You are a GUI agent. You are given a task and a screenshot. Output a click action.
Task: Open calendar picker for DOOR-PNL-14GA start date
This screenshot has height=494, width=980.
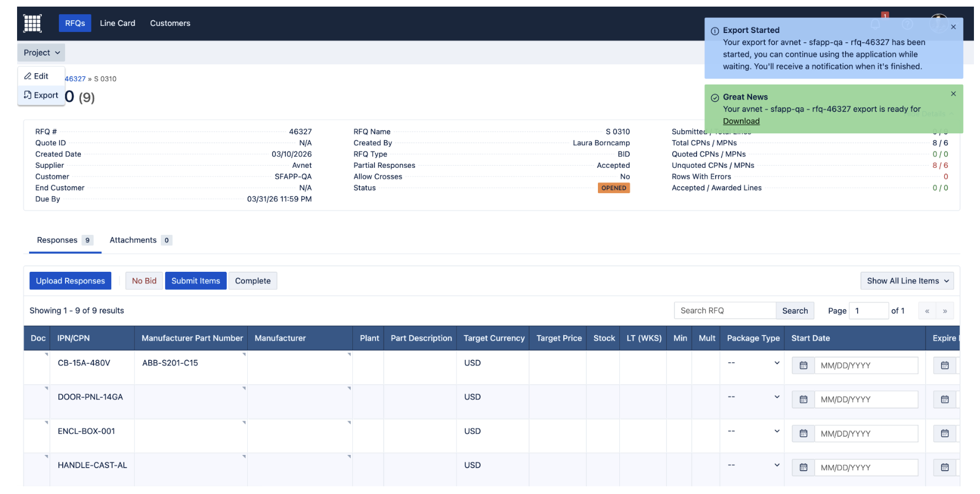tap(803, 399)
